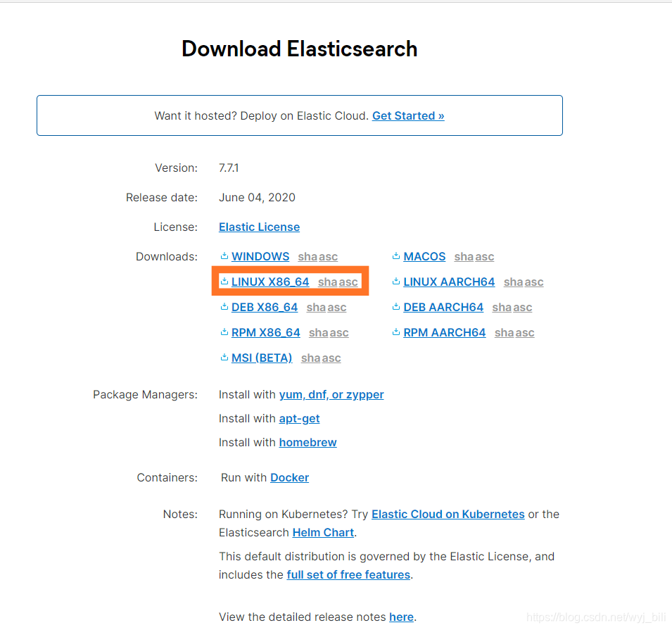Open the homebrew install guide
Image resolution: width=672 pixels, height=630 pixels.
tap(308, 442)
